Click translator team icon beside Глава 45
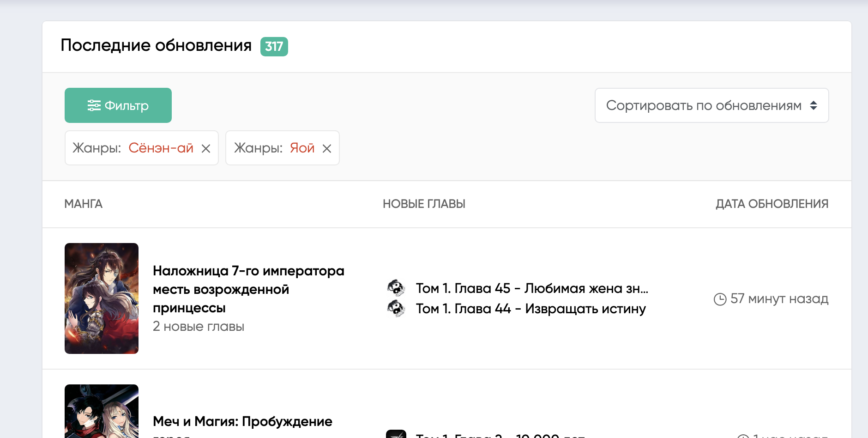Screen dimensions: 868x438 (396, 288)
